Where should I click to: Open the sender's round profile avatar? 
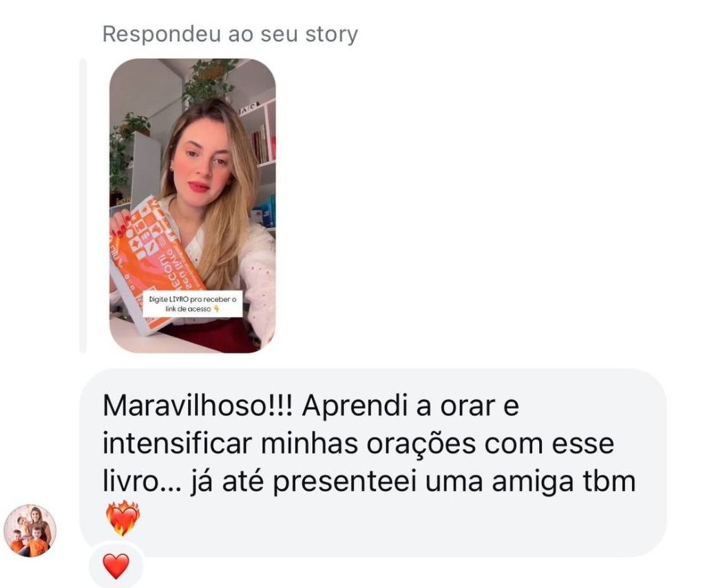(30, 530)
